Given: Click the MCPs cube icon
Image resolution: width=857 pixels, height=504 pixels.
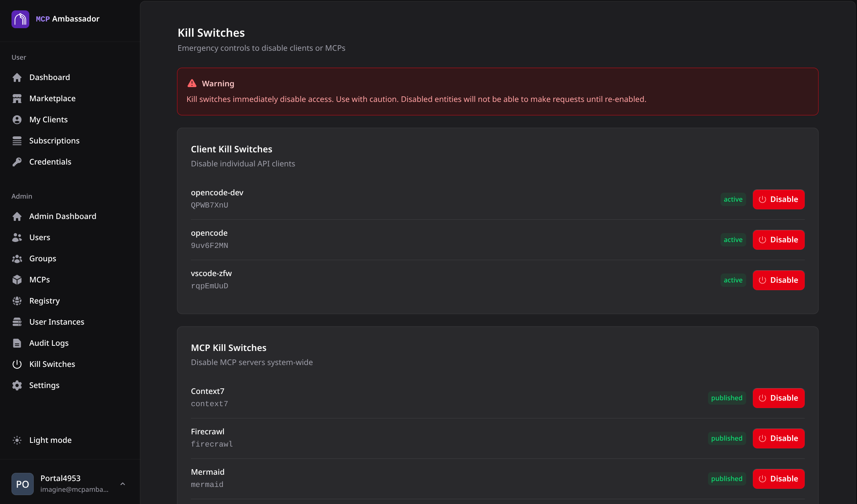Looking at the screenshot, I should click(x=17, y=280).
